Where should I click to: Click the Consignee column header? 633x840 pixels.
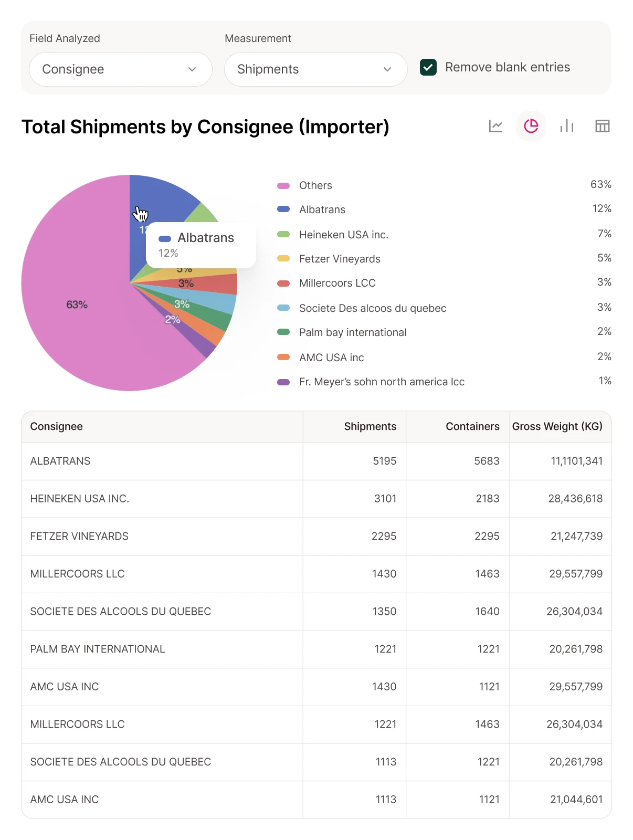[x=57, y=426]
